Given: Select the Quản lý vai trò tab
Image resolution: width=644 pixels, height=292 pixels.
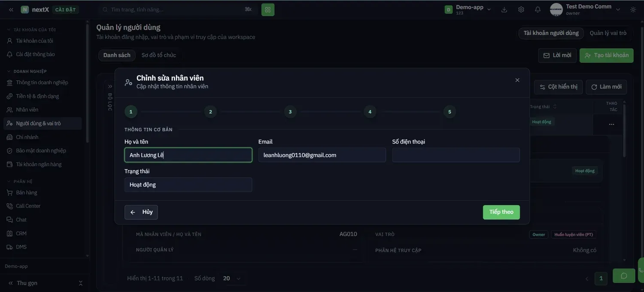Looking at the screenshot, I should pyautogui.click(x=608, y=33).
